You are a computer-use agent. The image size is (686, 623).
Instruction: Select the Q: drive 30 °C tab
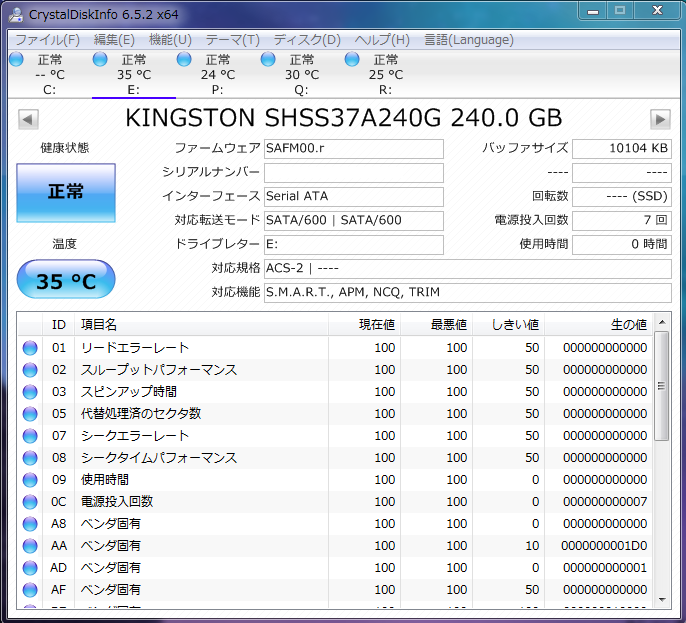[x=302, y=74]
